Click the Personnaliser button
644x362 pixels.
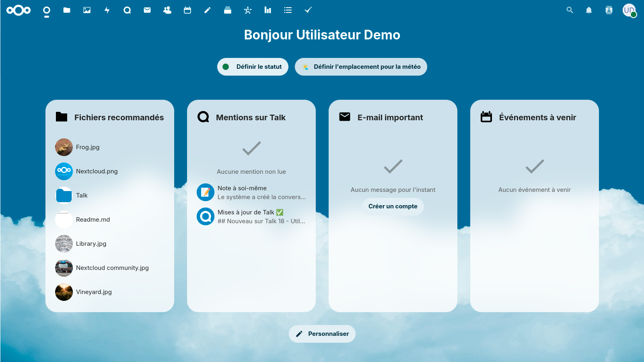coord(322,334)
